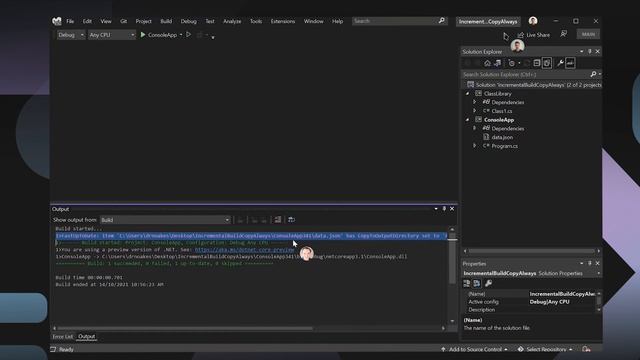Screen dimensions: 640x360
Task: Expand Dependencies under ClassLibrary
Action: (474, 102)
